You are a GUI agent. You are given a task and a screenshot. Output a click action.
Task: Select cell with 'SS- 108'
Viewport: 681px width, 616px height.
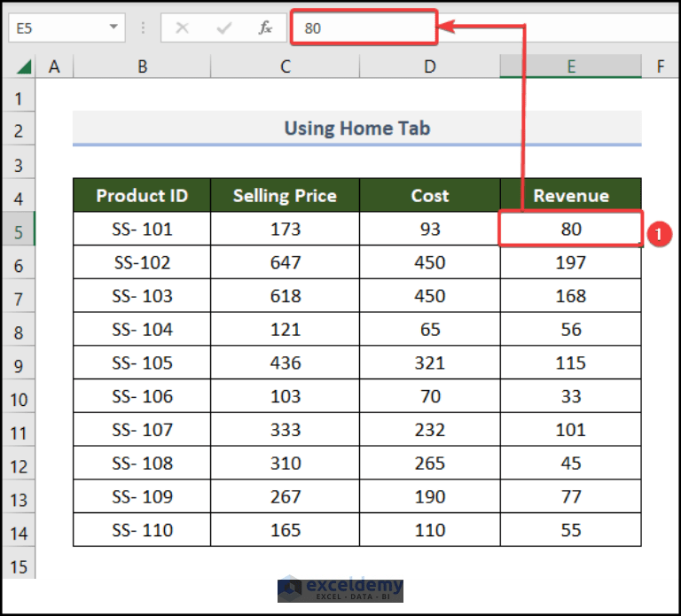click(142, 463)
